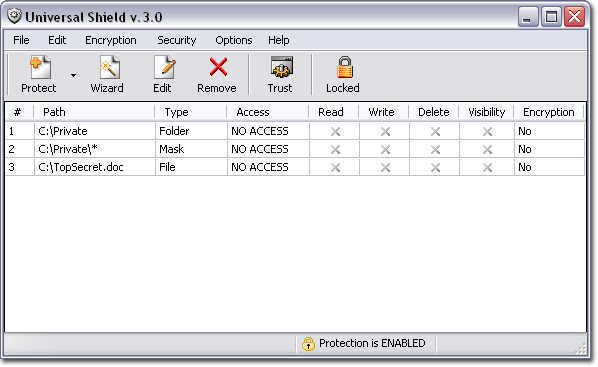598x367 pixels.
Task: Toggle Visibility for C:\Private folder
Action: point(487,132)
